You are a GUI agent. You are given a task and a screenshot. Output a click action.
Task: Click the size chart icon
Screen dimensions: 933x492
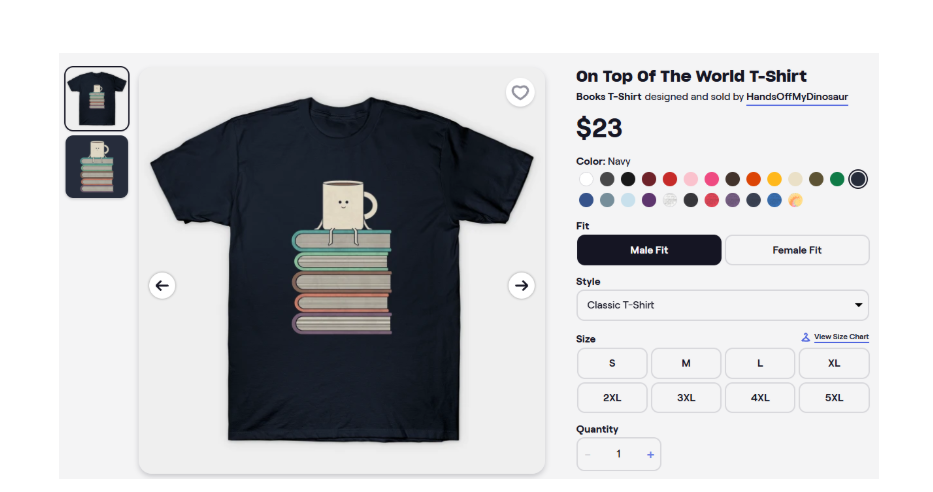pyautogui.click(x=806, y=337)
